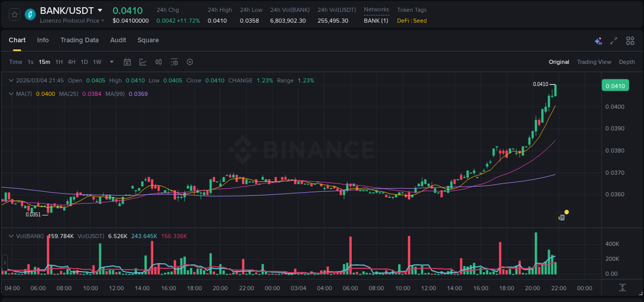Open the extra intervals dropdown next to 1W
This screenshot has height=302, width=644.
coord(111,62)
